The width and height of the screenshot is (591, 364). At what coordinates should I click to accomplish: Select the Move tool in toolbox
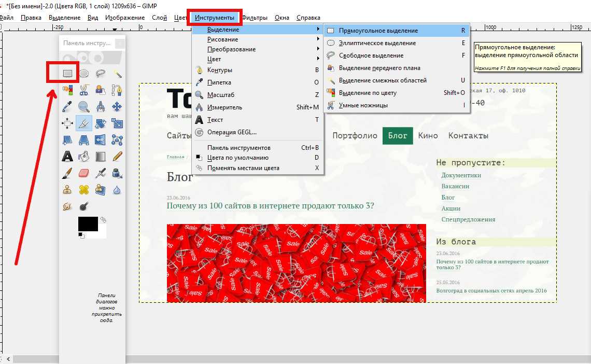[x=117, y=107]
